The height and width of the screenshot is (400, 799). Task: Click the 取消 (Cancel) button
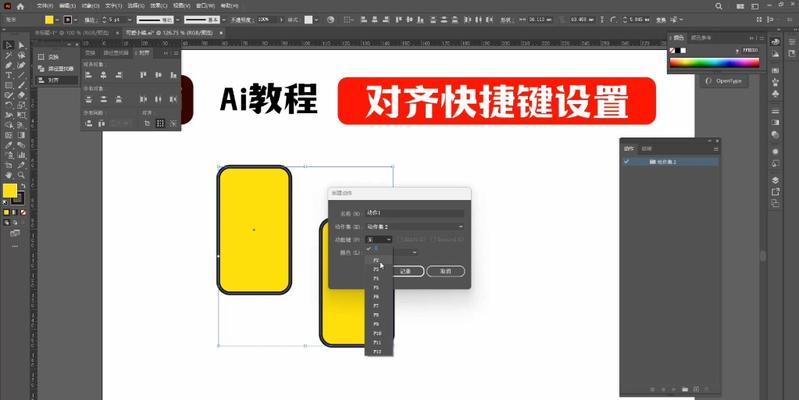[x=445, y=271]
